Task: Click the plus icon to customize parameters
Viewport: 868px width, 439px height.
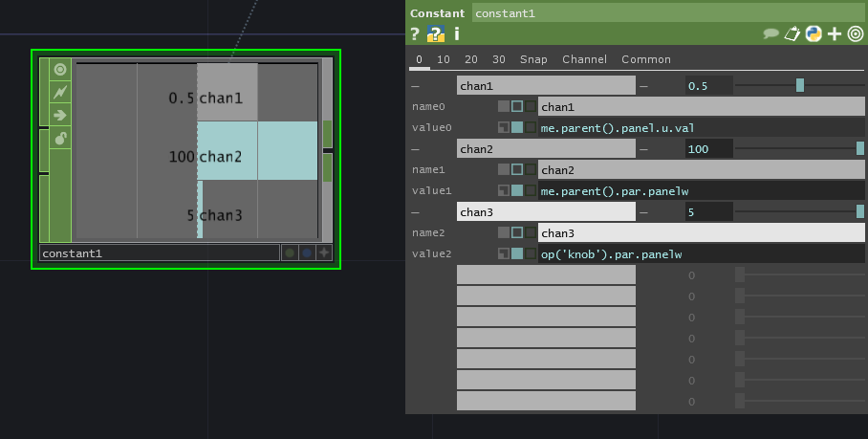Action: click(x=835, y=33)
